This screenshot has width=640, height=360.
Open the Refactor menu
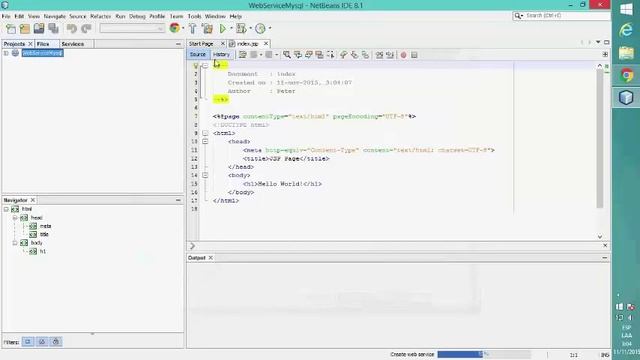click(100, 16)
